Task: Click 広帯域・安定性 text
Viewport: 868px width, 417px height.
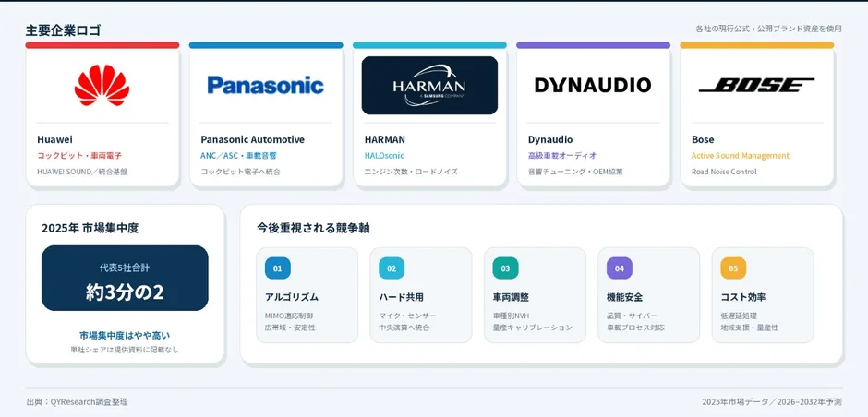Action: tap(290, 328)
